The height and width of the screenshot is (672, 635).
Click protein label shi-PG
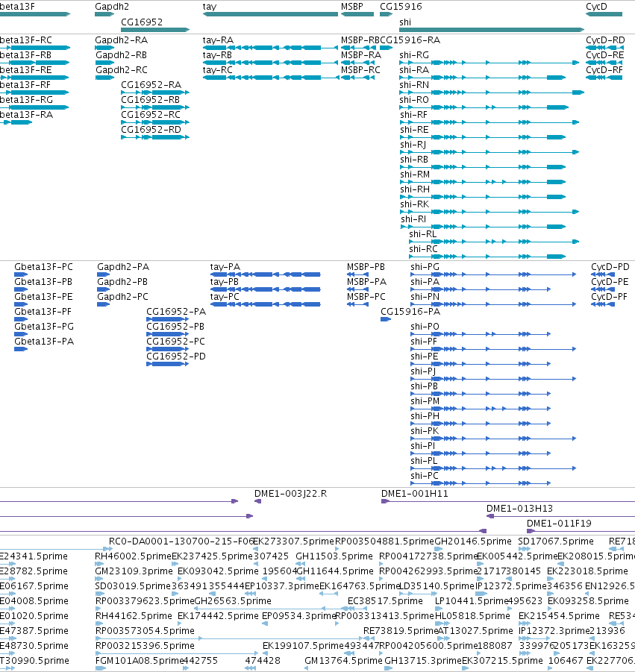pyautogui.click(x=425, y=267)
